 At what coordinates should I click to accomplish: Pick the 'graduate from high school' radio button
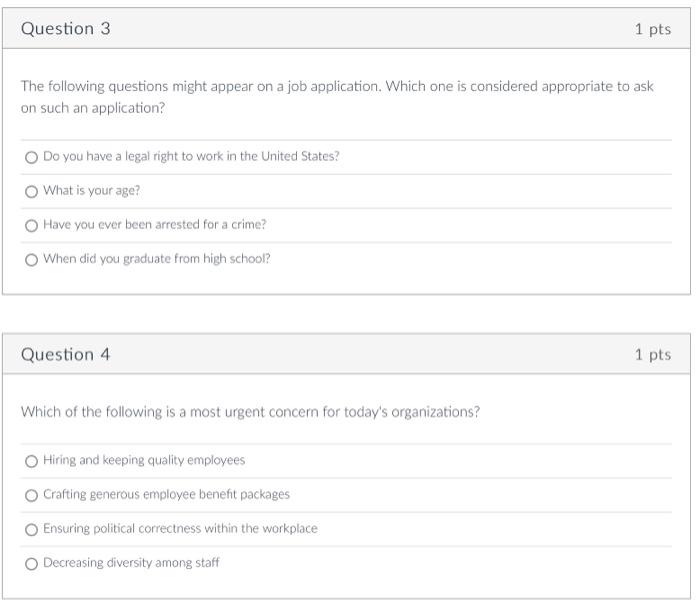[32, 259]
